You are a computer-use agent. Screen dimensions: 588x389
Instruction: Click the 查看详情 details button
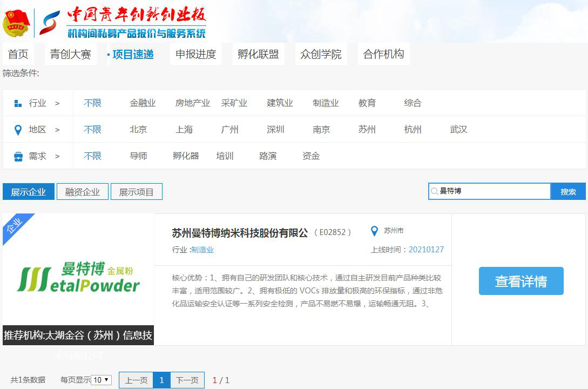pyautogui.click(x=521, y=281)
